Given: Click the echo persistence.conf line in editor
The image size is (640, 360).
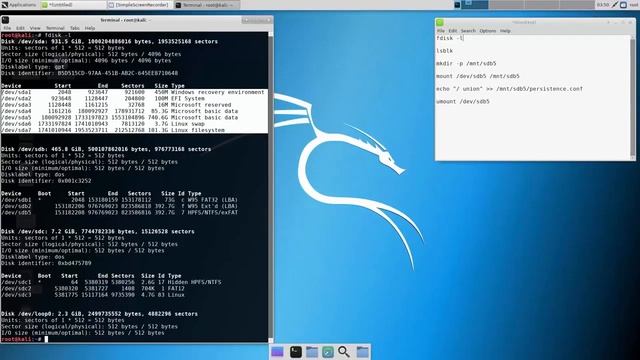Looking at the screenshot, I should pyautogui.click(x=509, y=89).
